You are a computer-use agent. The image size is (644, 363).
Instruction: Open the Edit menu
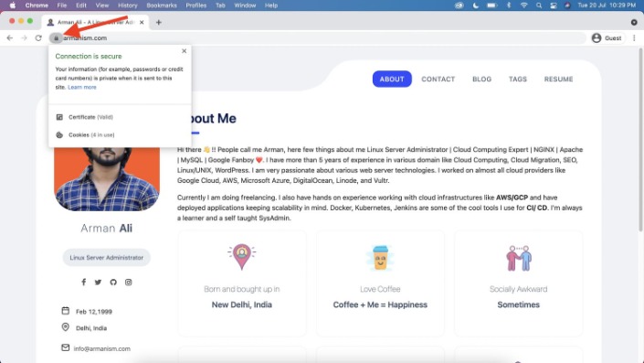pos(81,5)
